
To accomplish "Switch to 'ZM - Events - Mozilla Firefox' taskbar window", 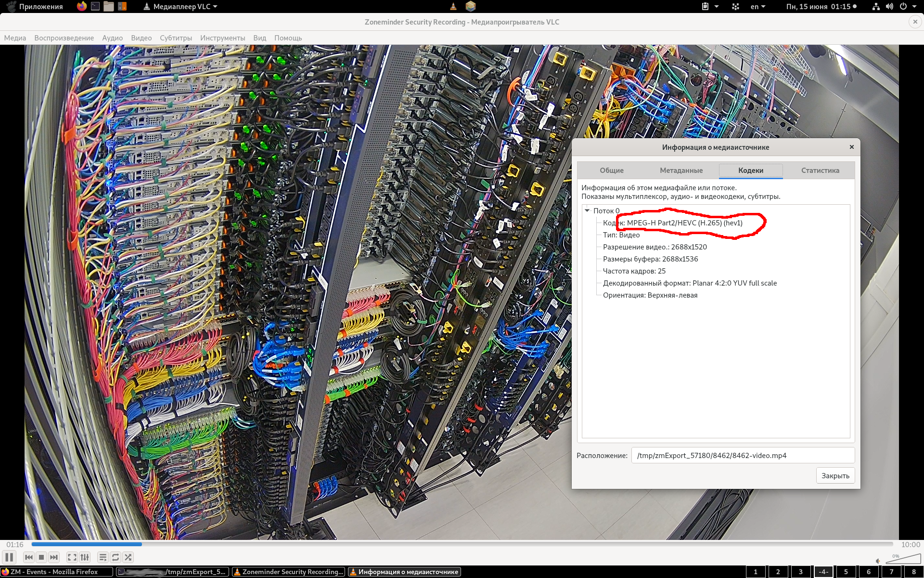I will pos(57,572).
